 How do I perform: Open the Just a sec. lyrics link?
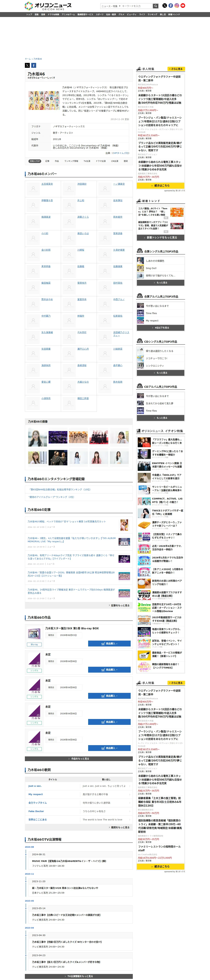click(x=35, y=786)
